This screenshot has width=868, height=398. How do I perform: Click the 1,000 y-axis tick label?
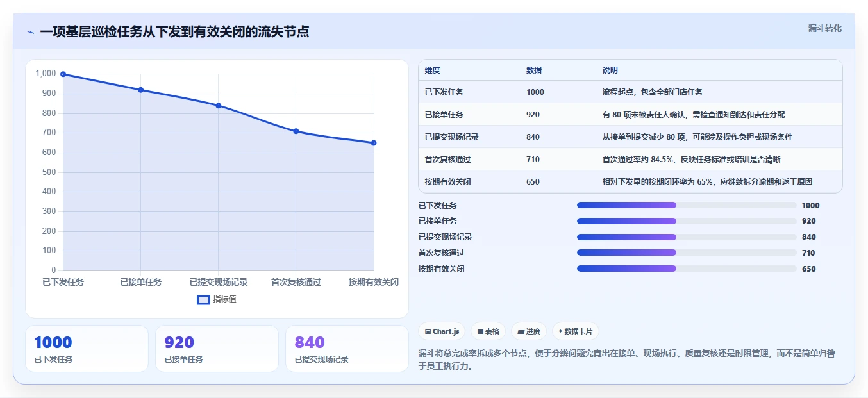click(x=46, y=74)
